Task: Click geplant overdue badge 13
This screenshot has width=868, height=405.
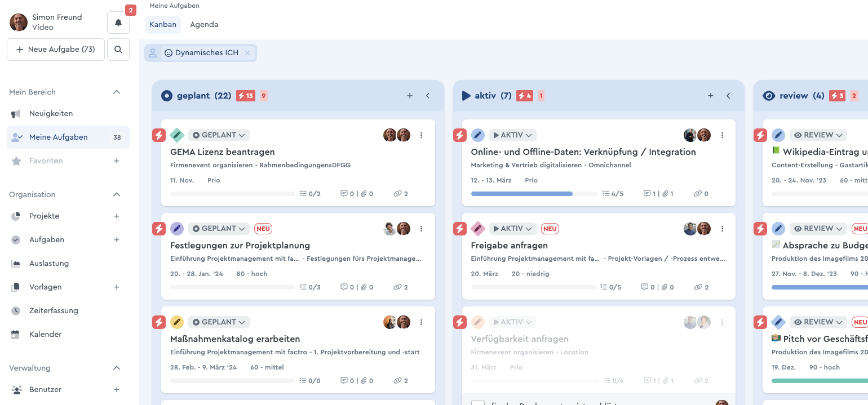Action: pyautogui.click(x=246, y=96)
